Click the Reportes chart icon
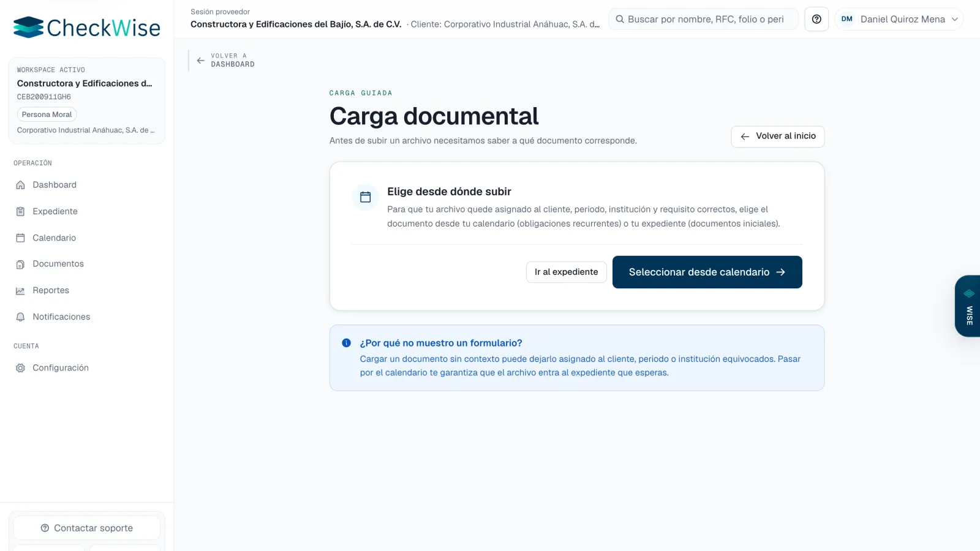The image size is (980, 551). pyautogui.click(x=20, y=291)
